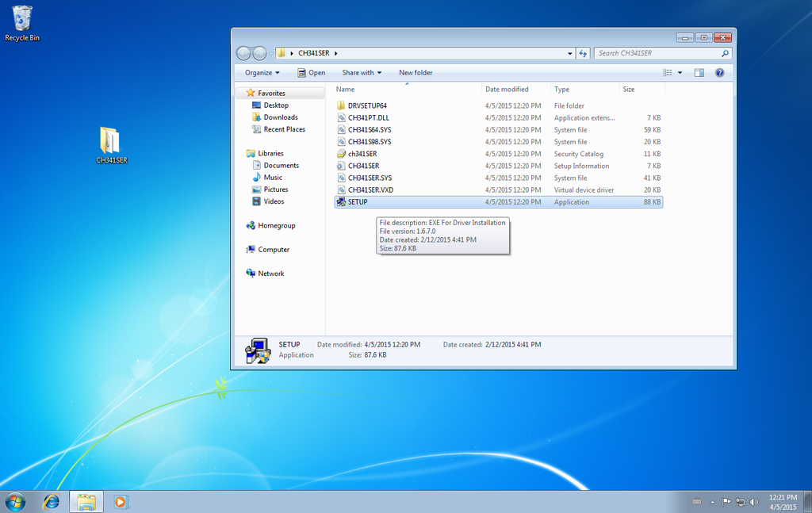The height and width of the screenshot is (513, 812).
Task: Change view with the view icon
Action: tap(668, 72)
